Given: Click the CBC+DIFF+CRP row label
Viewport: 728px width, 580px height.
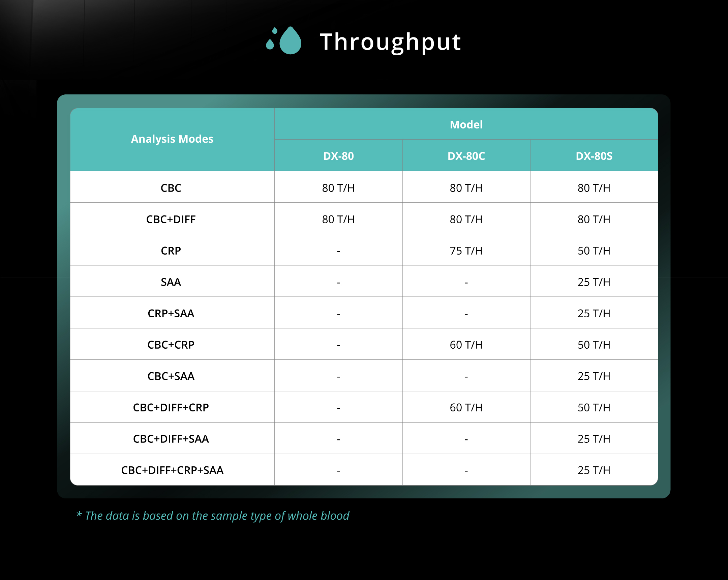Looking at the screenshot, I should point(171,408).
